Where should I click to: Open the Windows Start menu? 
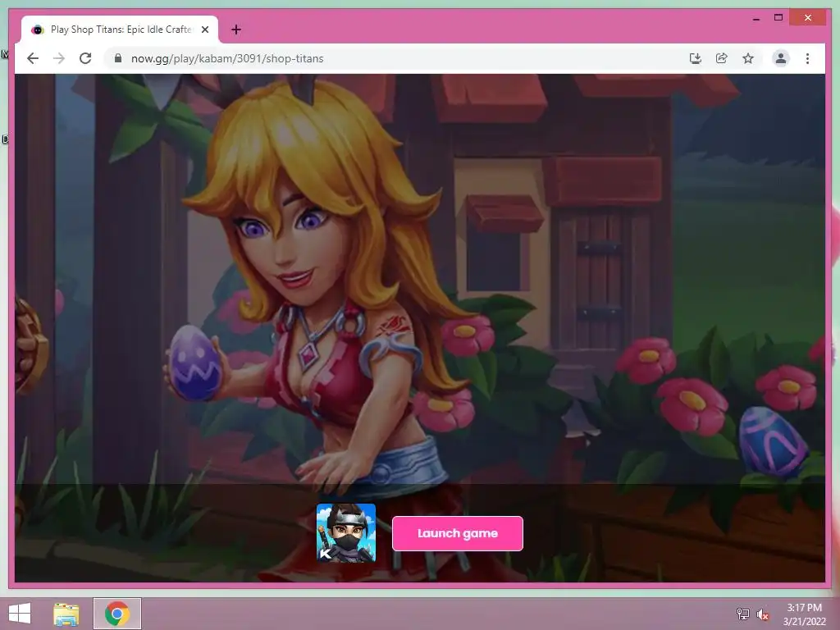tap(20, 614)
